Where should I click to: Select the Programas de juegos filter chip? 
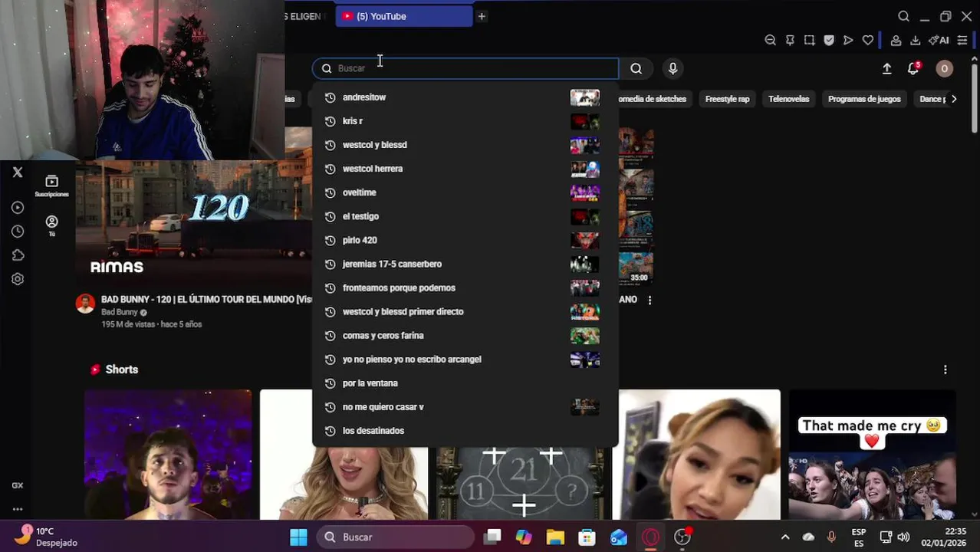864,99
